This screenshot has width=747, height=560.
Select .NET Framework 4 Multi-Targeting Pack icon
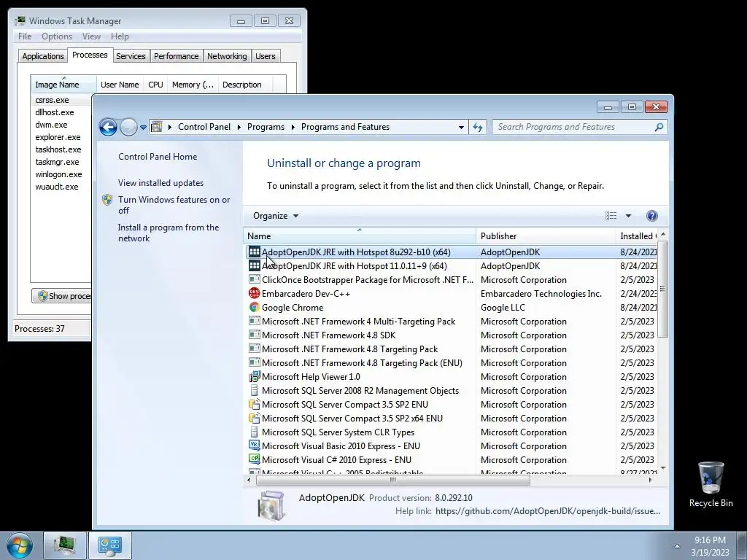coord(255,321)
